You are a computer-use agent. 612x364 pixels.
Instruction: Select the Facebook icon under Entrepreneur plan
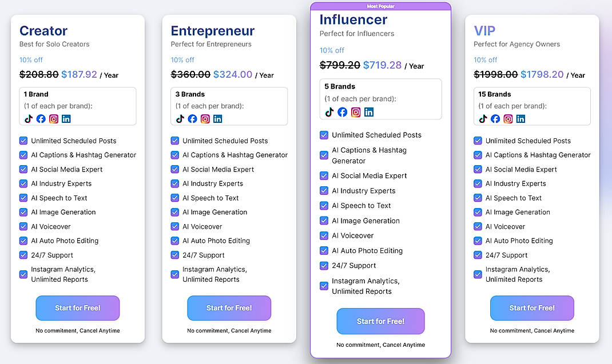pyautogui.click(x=193, y=119)
